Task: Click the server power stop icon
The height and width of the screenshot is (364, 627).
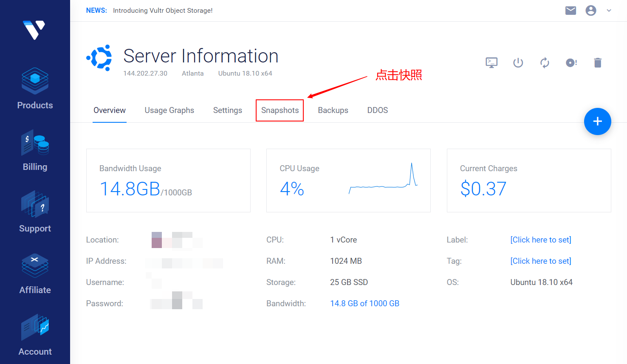Action: (518, 63)
